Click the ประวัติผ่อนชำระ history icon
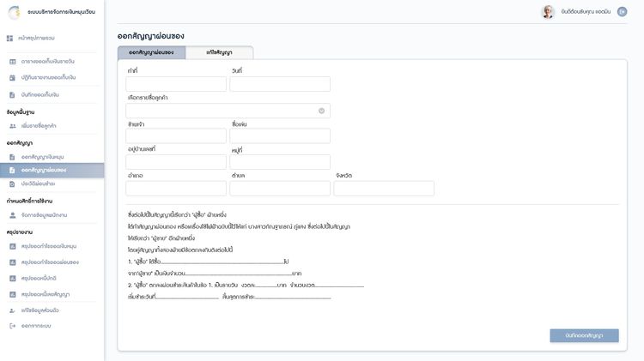 (x=12, y=184)
